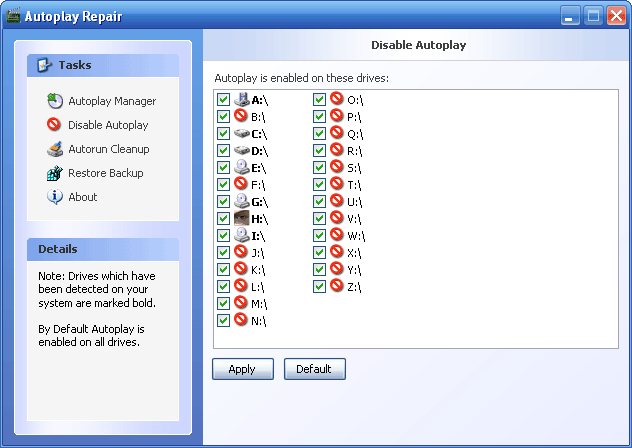Screen dimensions: 632x448
Task: Click the red prohibited icon for B:\
Action: pos(241,116)
